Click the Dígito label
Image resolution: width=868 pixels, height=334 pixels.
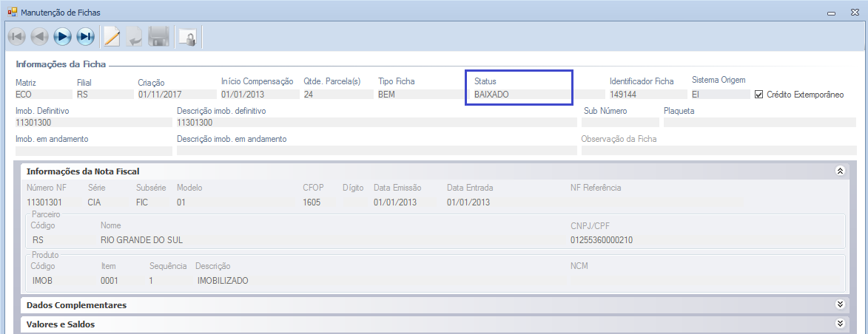(x=353, y=188)
